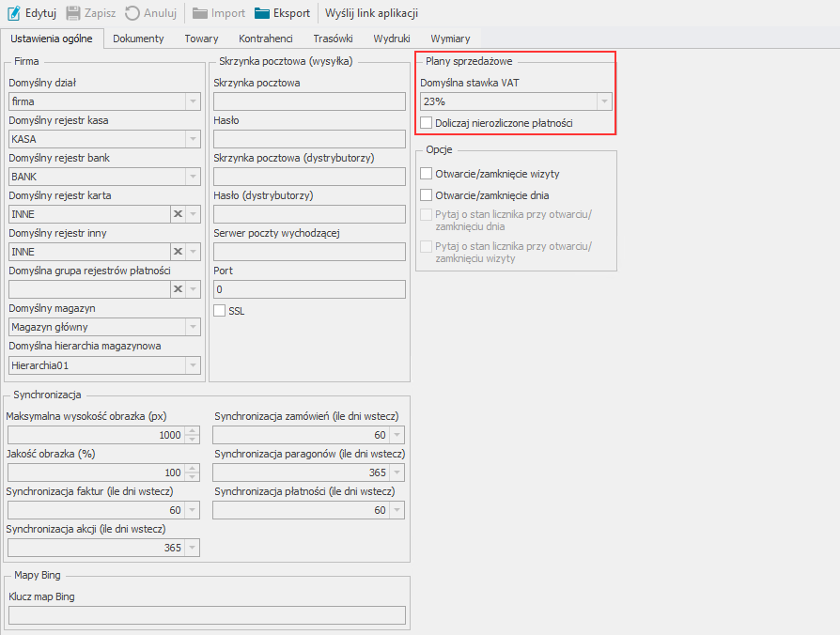This screenshot has width=840, height=635.
Task: Toggle Doliczaj nierozliczone płatności checkbox
Action: coord(427,122)
